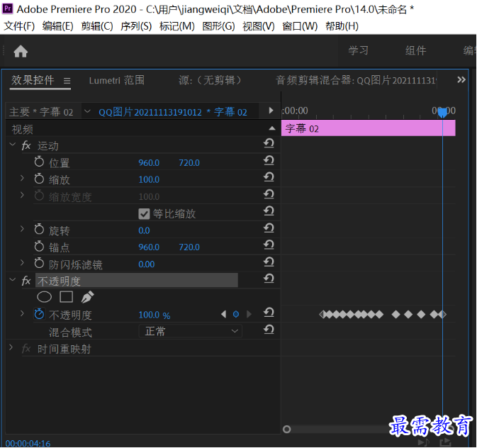The width and height of the screenshot is (477, 448).
Task: Collapse the Video (视频) section arrow
Action: click(272, 128)
